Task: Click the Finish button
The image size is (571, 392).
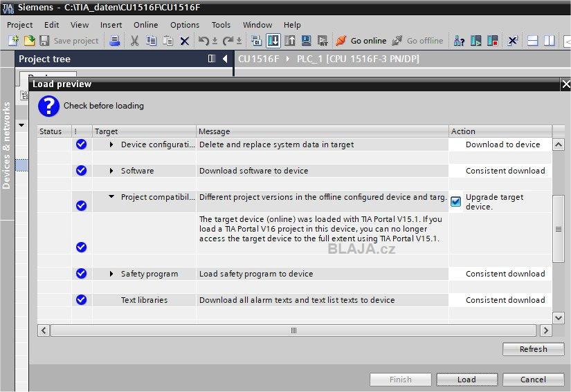Action: click(401, 380)
